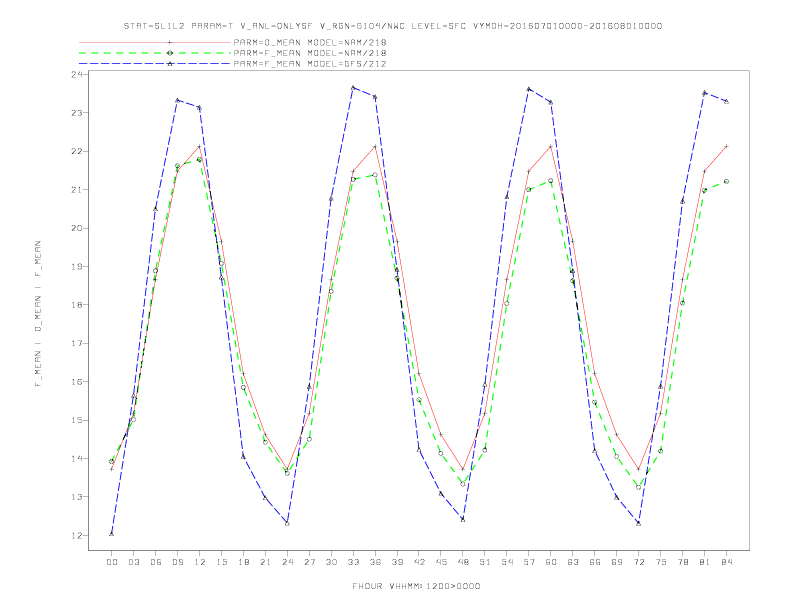Click x-axis tick label 54
The height and width of the screenshot is (612, 792).
coord(507,562)
